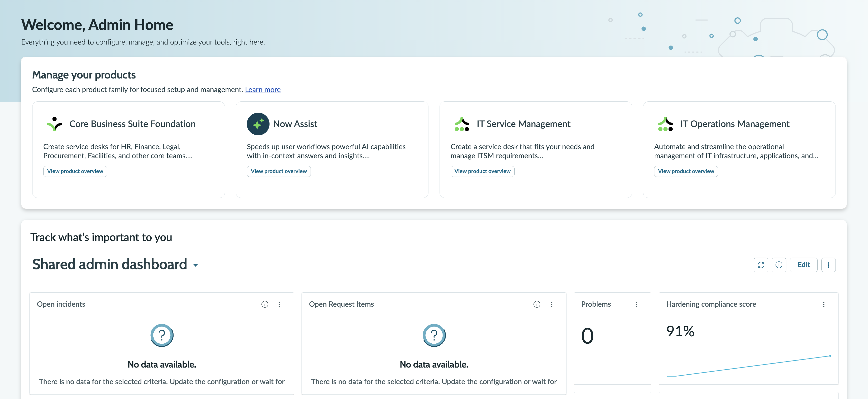
Task: Open the dashboard more-options kebab menu next to Edit
Action: point(828,265)
